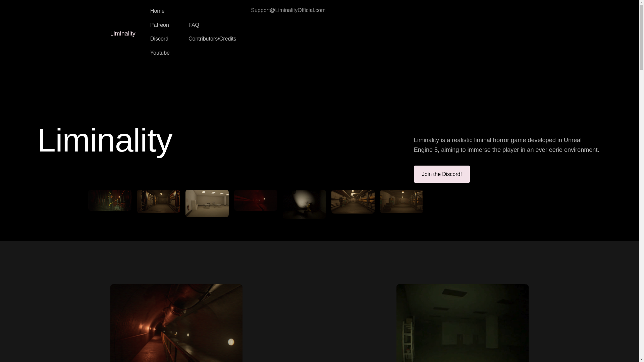644x362 pixels.
Task: Open the red-lit dark room thumbnail
Action: coord(256,200)
